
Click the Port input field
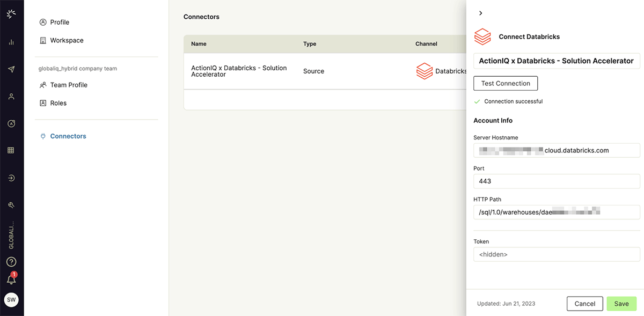coord(557,181)
